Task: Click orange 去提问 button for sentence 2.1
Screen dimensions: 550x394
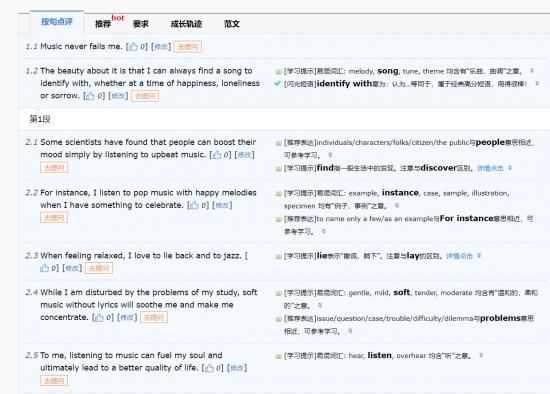Action: (54, 167)
